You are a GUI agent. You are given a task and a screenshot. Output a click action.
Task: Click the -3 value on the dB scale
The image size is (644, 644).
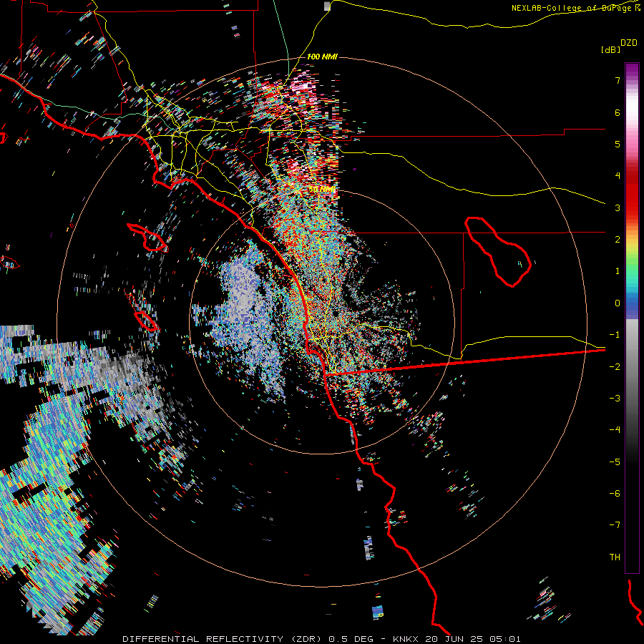point(615,399)
